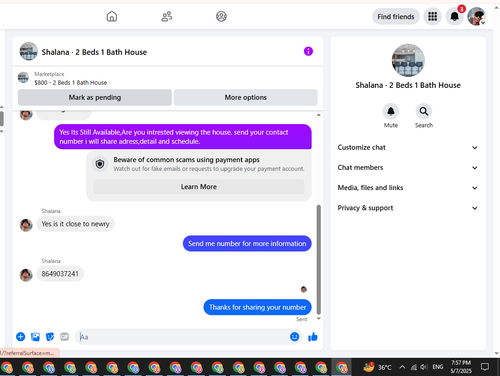Open the emoji picker smiley icon

pyautogui.click(x=294, y=337)
